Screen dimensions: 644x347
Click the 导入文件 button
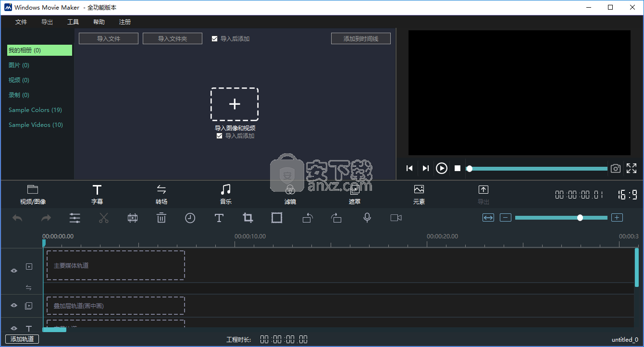pos(109,38)
